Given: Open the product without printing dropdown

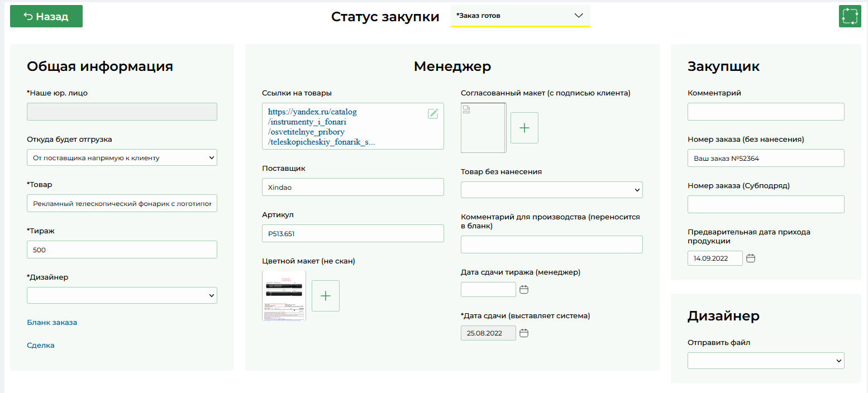Looking at the screenshot, I should 551,190.
